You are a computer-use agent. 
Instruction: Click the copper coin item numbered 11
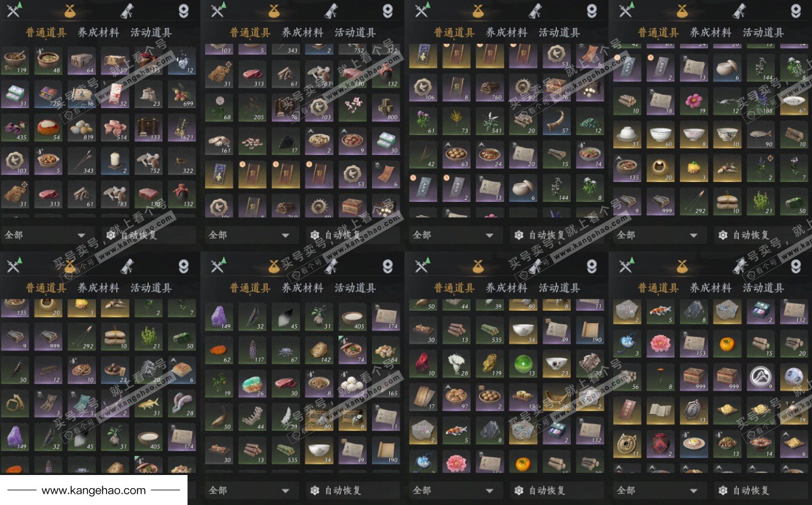627,444
